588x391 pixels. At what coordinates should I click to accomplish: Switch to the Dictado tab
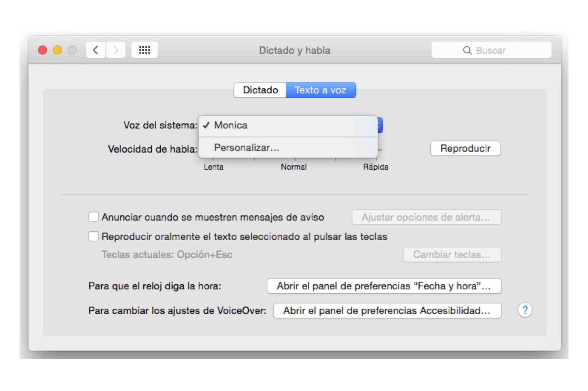pos(260,90)
